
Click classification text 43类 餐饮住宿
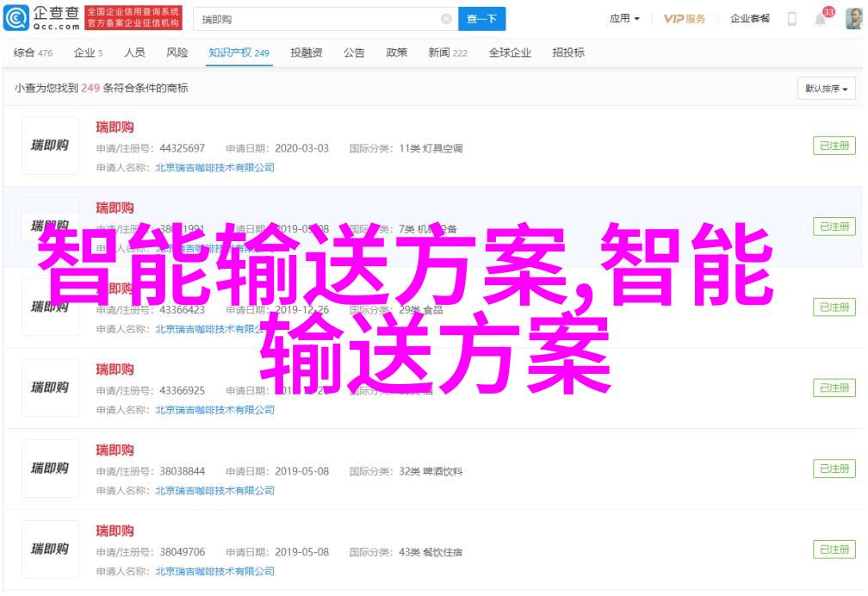coord(431,552)
